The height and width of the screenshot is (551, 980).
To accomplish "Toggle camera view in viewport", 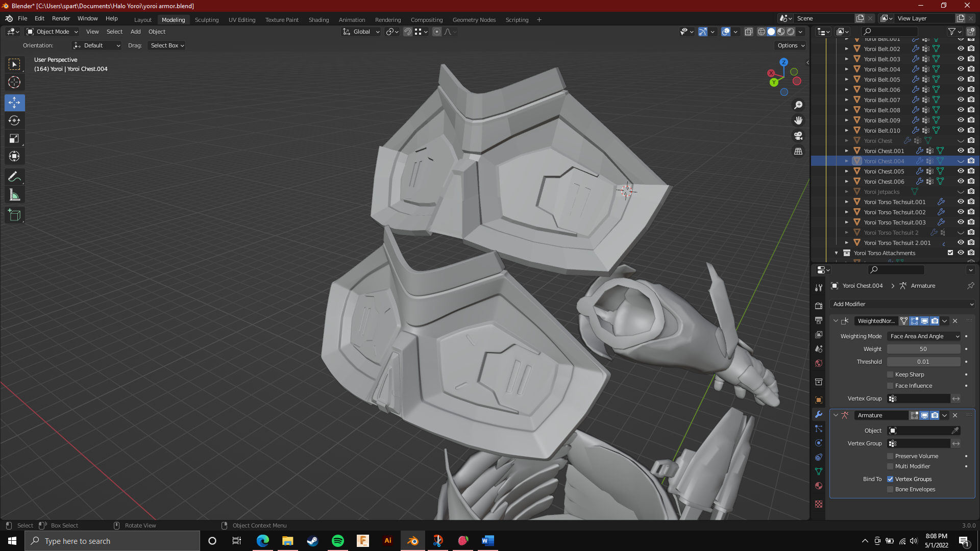I will point(798,136).
